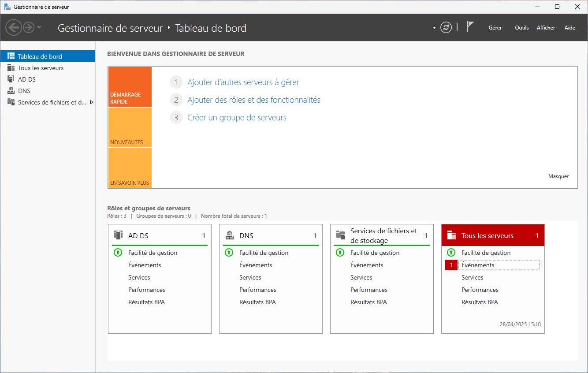Click the file and storage services tile icon
Screen dimensions: 588x373
[340, 235]
